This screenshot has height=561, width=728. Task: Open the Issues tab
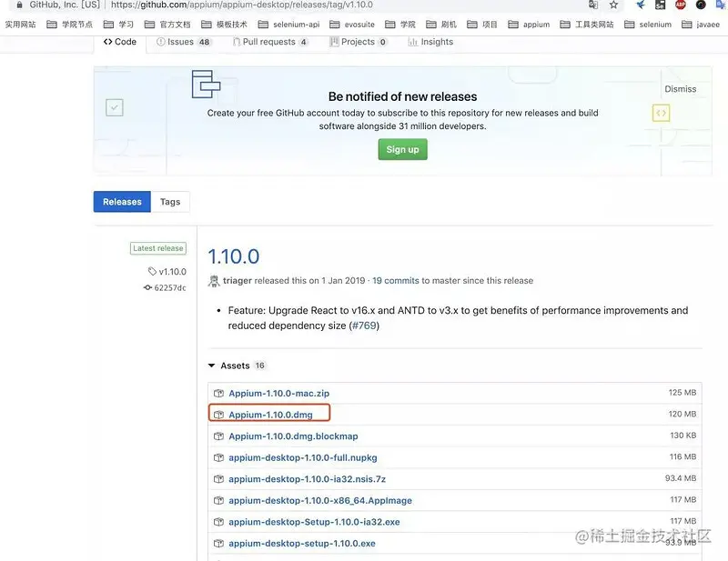point(184,42)
